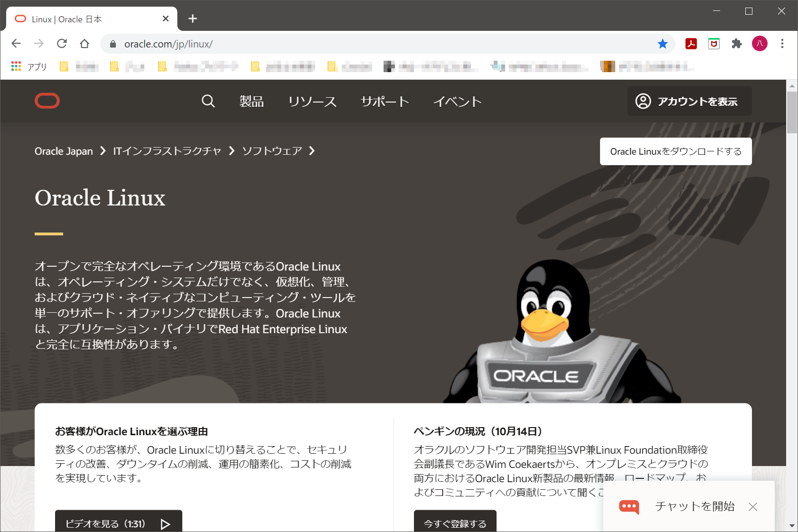Open the アプリ apps grid shortcut
This screenshot has height=532, width=798.
28,66
